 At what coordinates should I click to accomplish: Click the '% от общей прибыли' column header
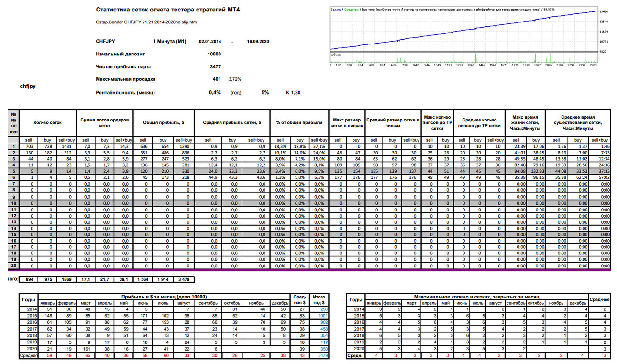click(299, 122)
